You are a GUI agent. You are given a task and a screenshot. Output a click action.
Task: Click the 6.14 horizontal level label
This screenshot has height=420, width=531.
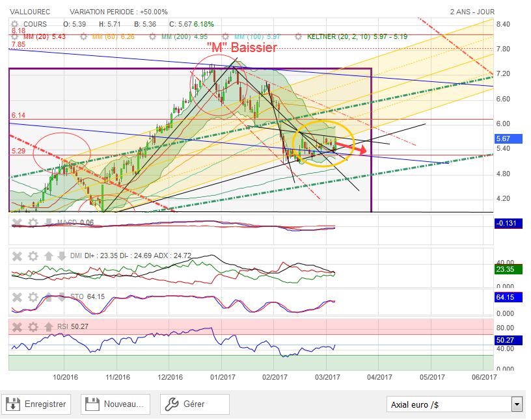[x=18, y=116]
